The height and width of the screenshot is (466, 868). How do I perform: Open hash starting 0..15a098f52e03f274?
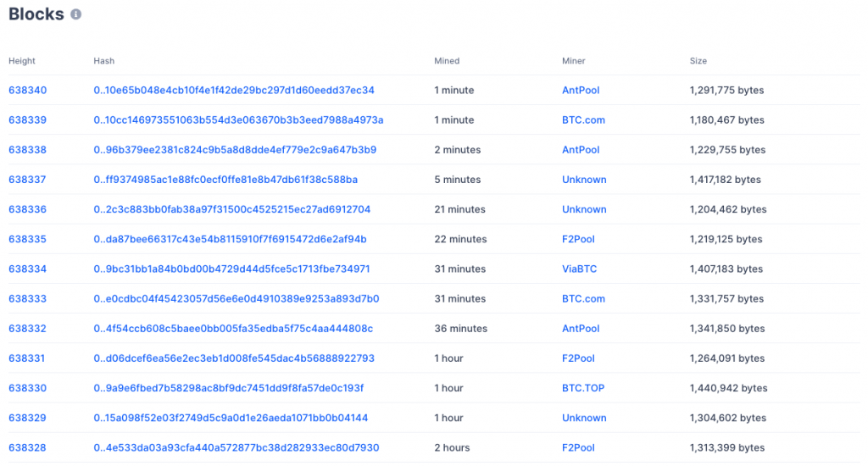point(231,419)
